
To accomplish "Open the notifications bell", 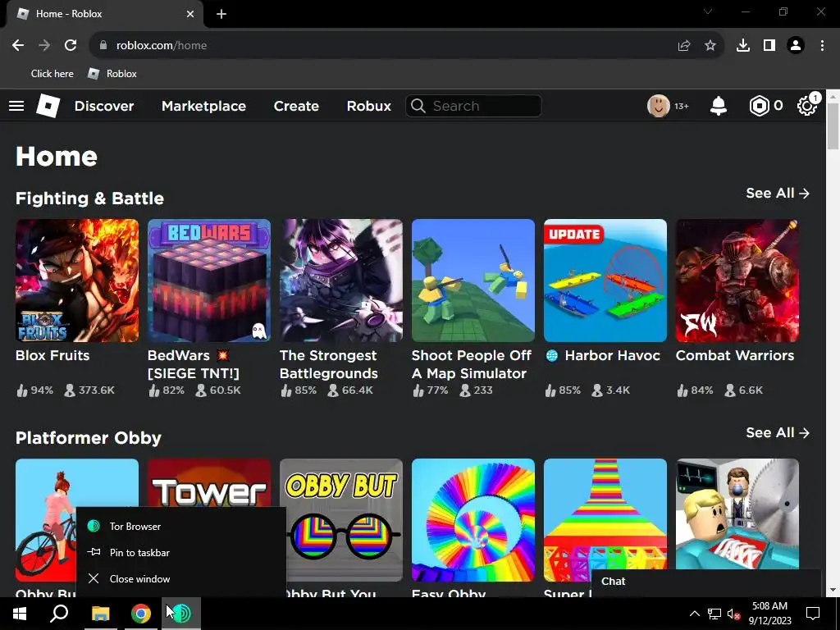I will tap(718, 106).
